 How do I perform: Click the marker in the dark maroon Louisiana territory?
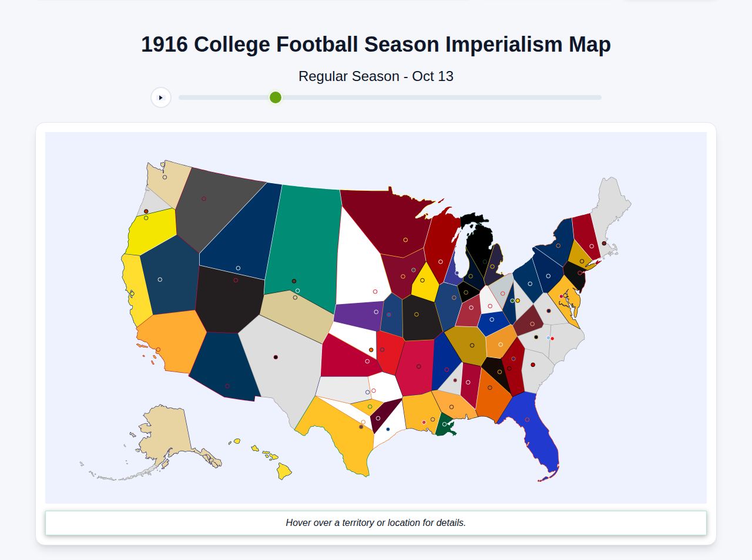(x=378, y=418)
